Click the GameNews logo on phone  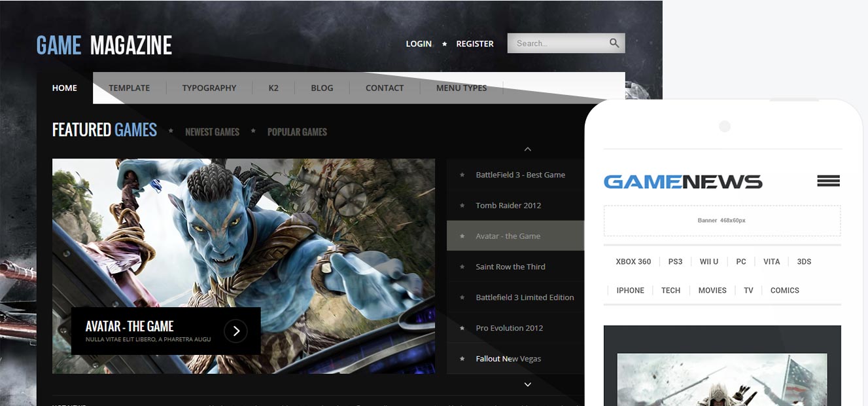(683, 181)
